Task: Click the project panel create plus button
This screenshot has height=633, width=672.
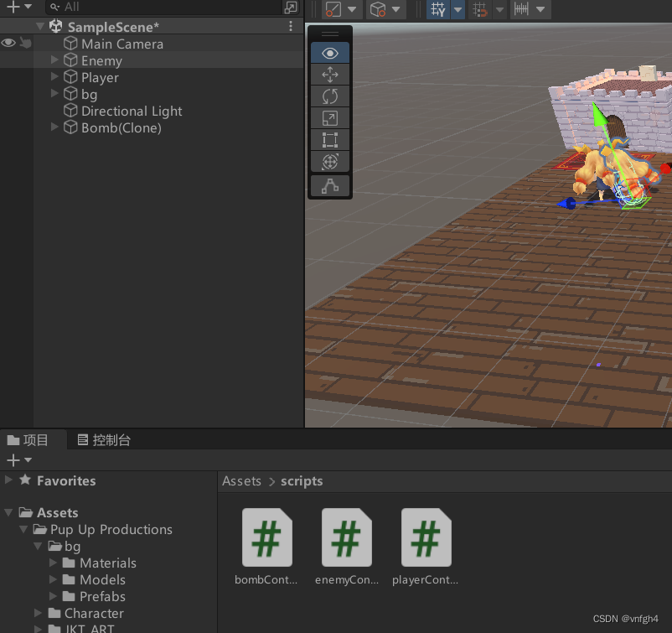Action: click(13, 460)
